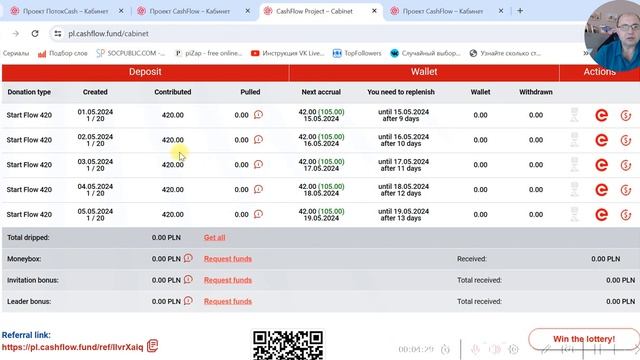
Task: Click the red e icon for deposit created 01.05.2024
Action: tap(601, 116)
